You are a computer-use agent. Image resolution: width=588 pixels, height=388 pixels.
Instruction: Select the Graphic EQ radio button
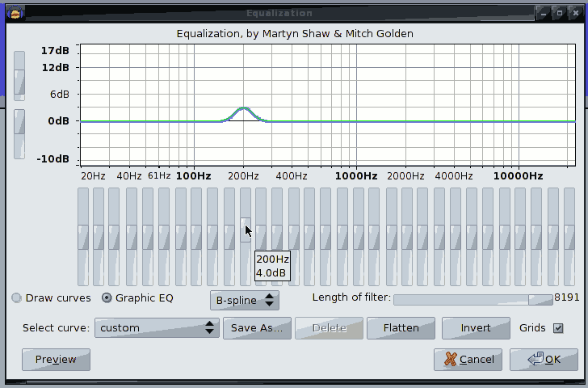[107, 298]
